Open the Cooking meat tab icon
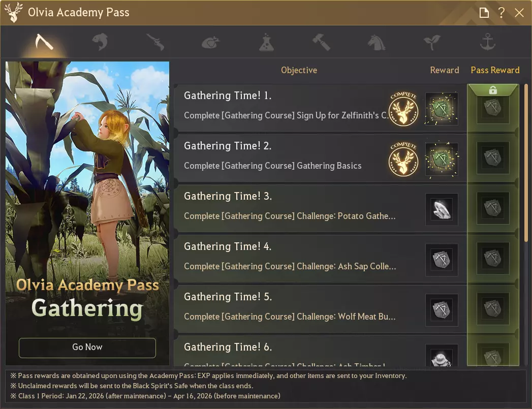 coord(211,43)
